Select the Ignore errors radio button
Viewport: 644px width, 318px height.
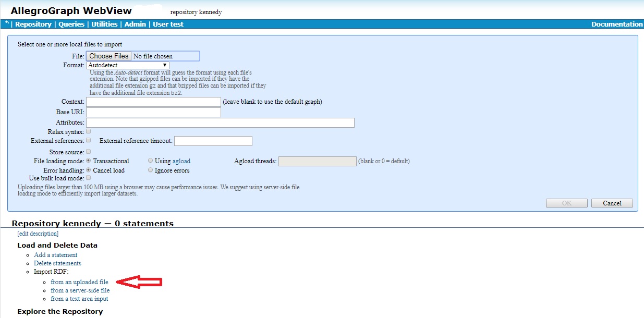pos(151,170)
